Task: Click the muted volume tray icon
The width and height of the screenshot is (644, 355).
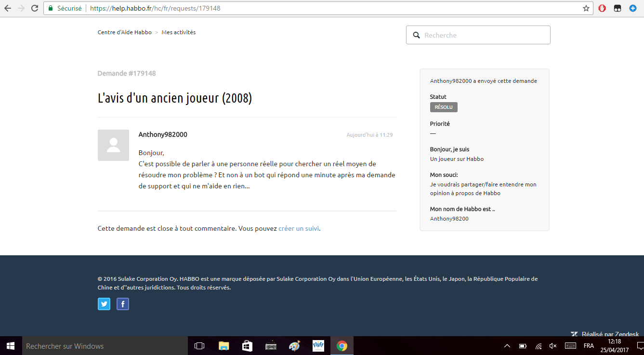Action: click(x=553, y=346)
